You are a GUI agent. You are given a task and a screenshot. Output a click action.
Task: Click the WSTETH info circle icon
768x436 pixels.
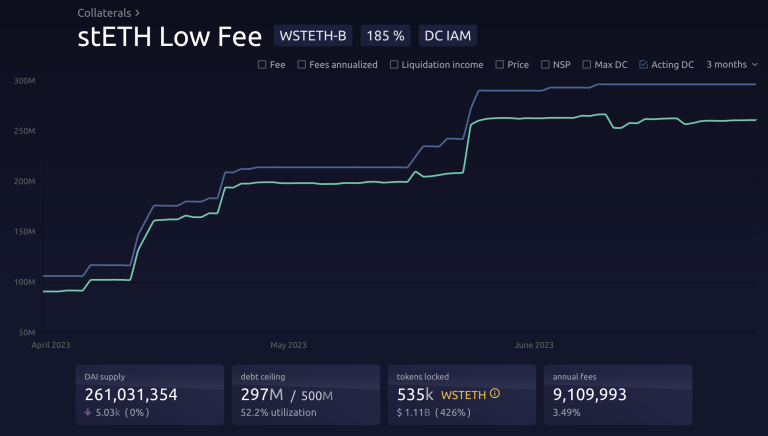pyautogui.click(x=495, y=393)
